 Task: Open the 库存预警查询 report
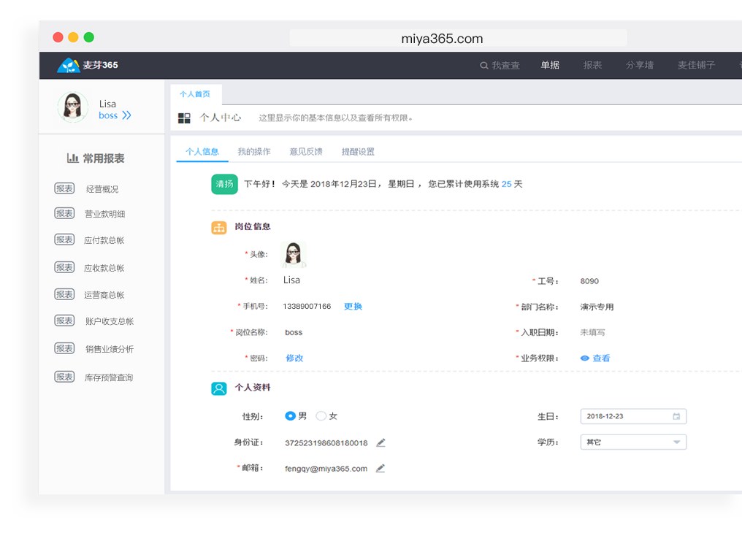(x=108, y=377)
